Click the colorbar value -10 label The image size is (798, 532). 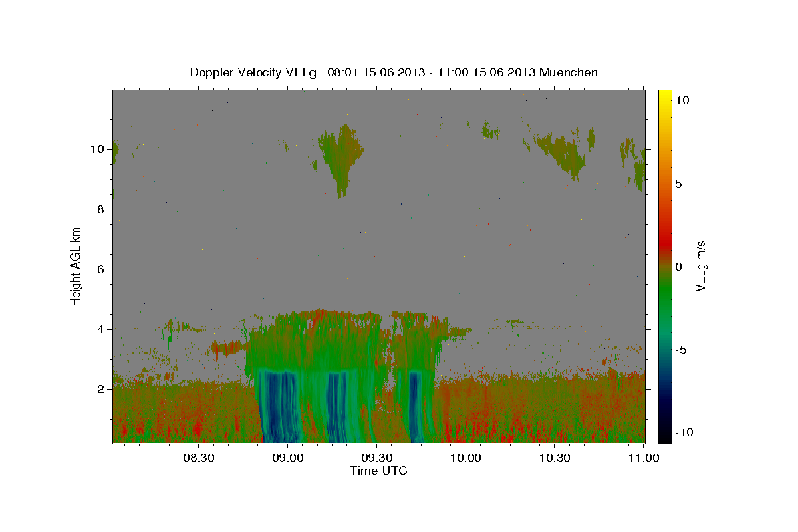[x=685, y=433]
